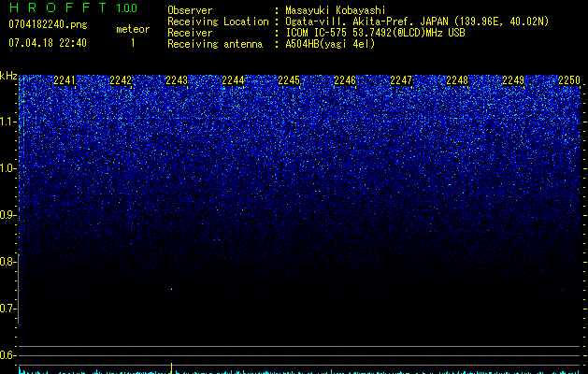Click the 0.8 frequency axis label
The width and height of the screenshot is (588, 374).
pyautogui.click(x=7, y=262)
